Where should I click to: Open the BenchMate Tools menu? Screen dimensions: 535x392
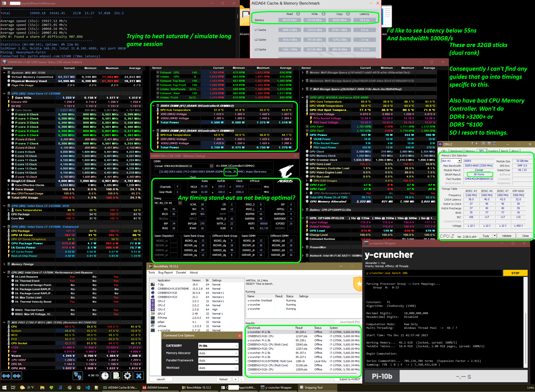(151, 273)
